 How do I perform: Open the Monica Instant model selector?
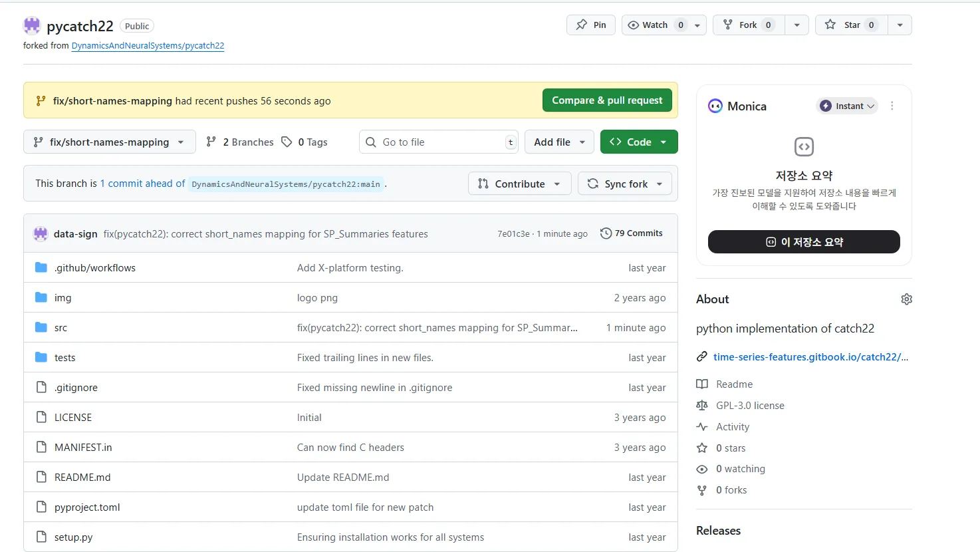[x=847, y=106]
